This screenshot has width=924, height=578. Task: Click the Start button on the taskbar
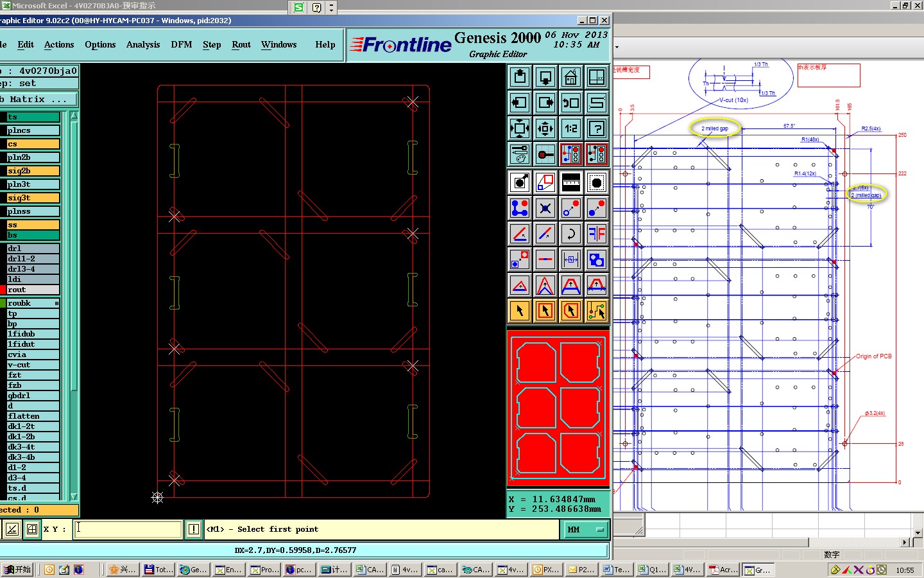click(x=18, y=570)
